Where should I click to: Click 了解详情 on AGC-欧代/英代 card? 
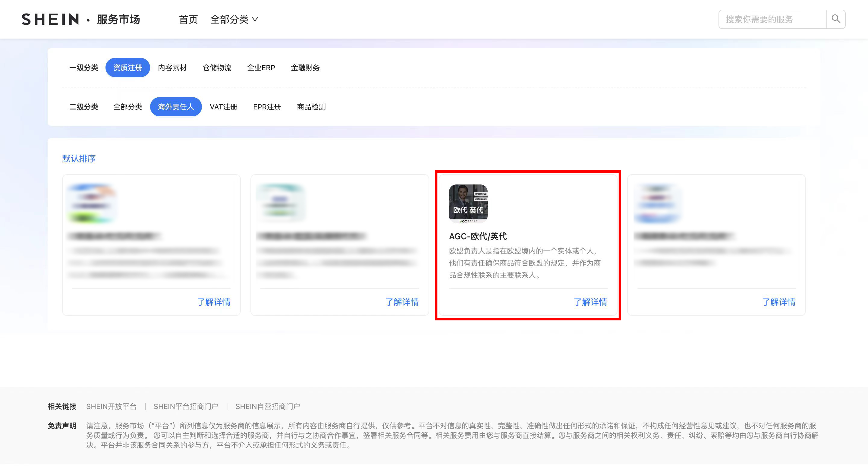pyautogui.click(x=590, y=302)
